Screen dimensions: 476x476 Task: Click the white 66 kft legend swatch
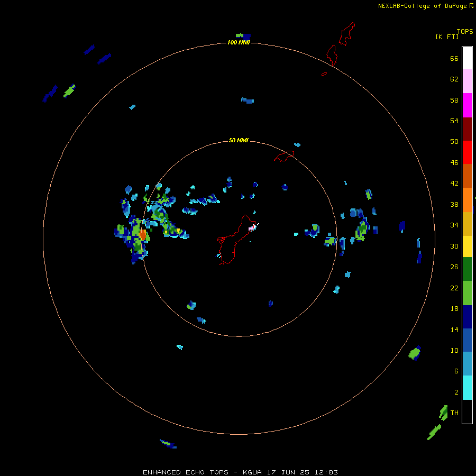[x=467, y=58]
